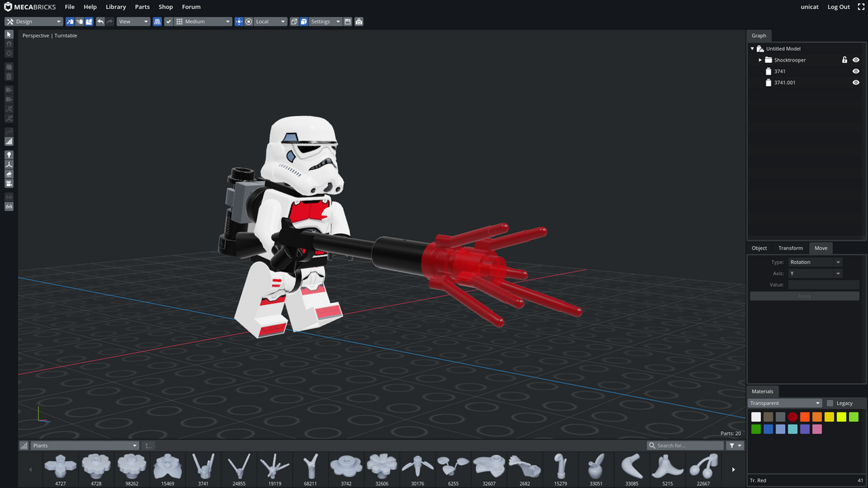The width and height of the screenshot is (868, 488).
Task: Click the grey middle icon after Design dropdown
Action: pyautogui.click(x=79, y=22)
